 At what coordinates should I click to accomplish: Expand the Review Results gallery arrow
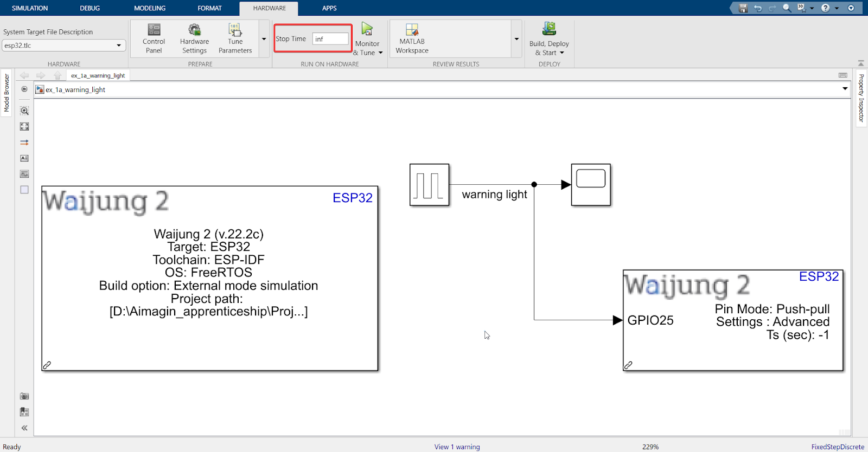(x=516, y=38)
